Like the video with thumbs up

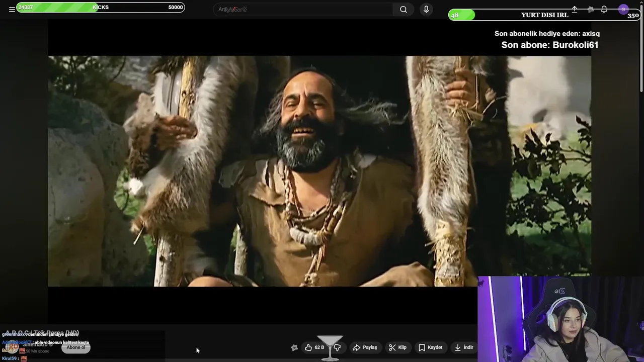pos(314,347)
